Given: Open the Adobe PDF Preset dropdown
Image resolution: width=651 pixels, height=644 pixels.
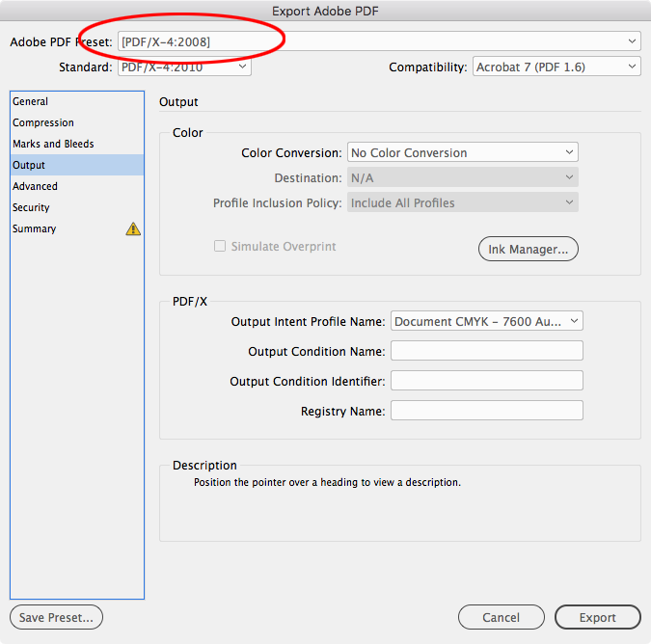Looking at the screenshot, I should click(x=379, y=41).
